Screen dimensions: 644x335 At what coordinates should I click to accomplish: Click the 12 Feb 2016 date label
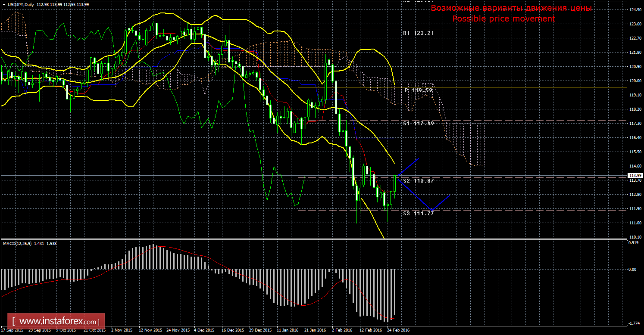click(370, 330)
